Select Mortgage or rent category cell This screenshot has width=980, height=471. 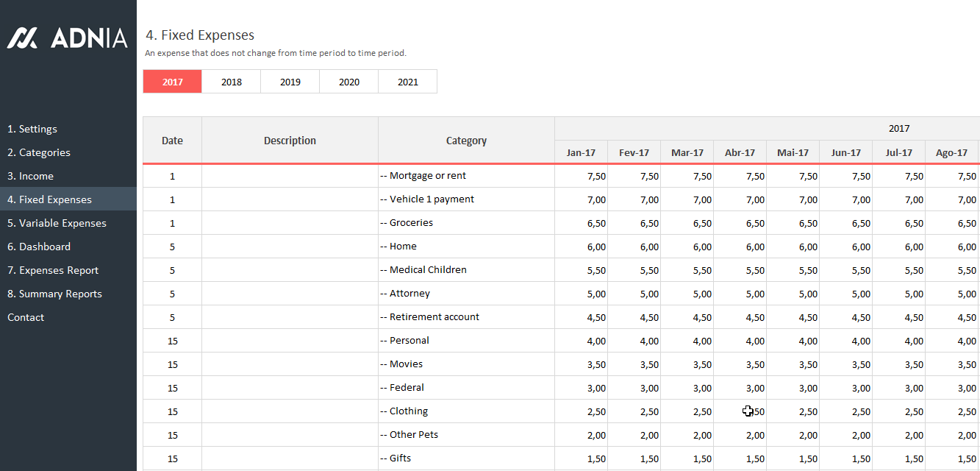click(x=466, y=176)
